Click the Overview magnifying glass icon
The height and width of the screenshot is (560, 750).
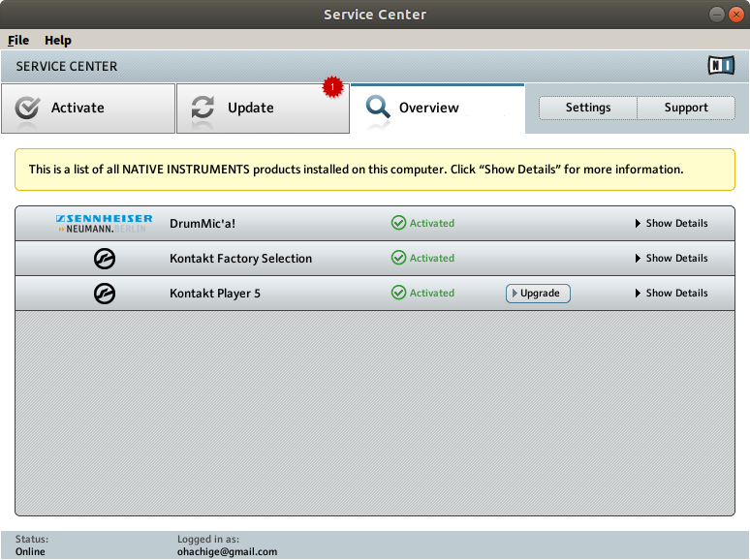(378, 107)
